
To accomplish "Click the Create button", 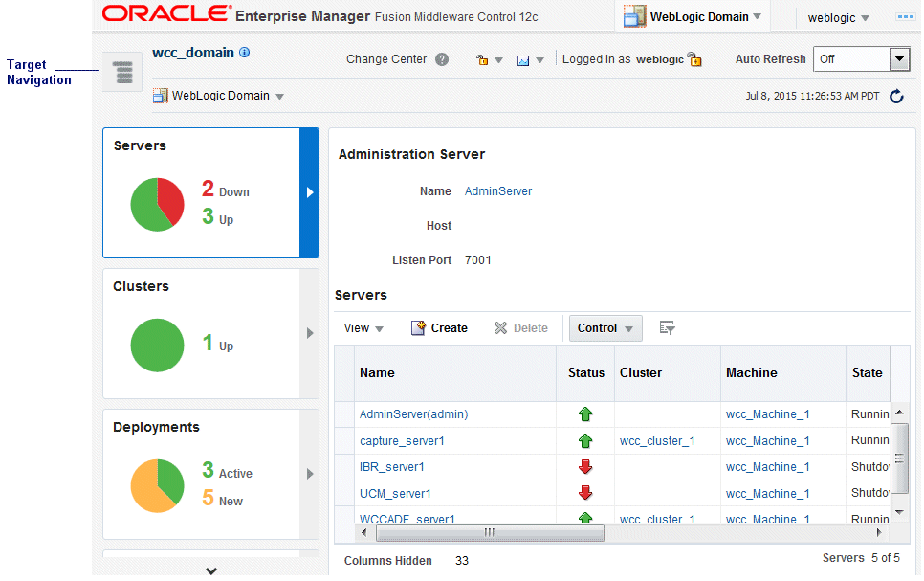I will (x=440, y=328).
